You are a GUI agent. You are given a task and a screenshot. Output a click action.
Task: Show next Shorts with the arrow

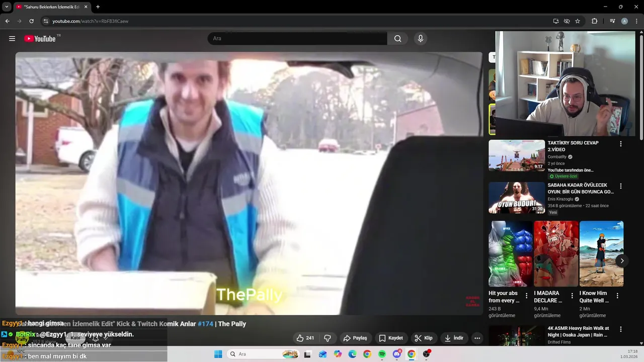[622, 260]
